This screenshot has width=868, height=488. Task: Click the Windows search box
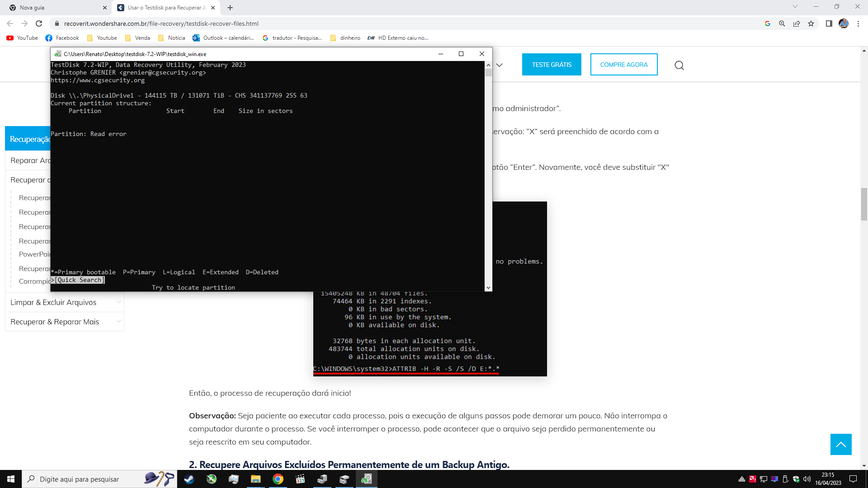click(99, 479)
